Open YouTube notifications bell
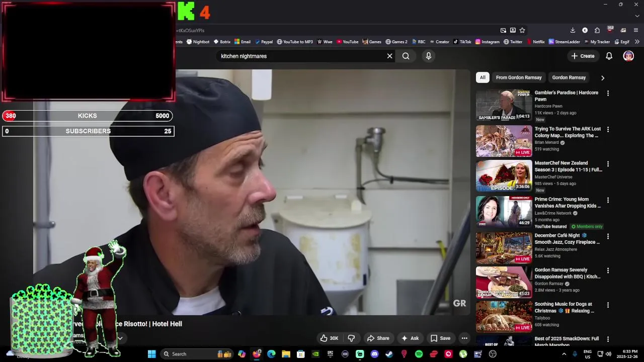The width and height of the screenshot is (644, 362). tap(609, 56)
